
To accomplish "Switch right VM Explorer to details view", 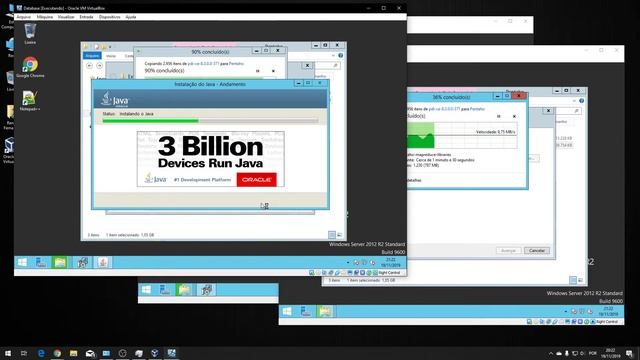I will click(573, 280).
